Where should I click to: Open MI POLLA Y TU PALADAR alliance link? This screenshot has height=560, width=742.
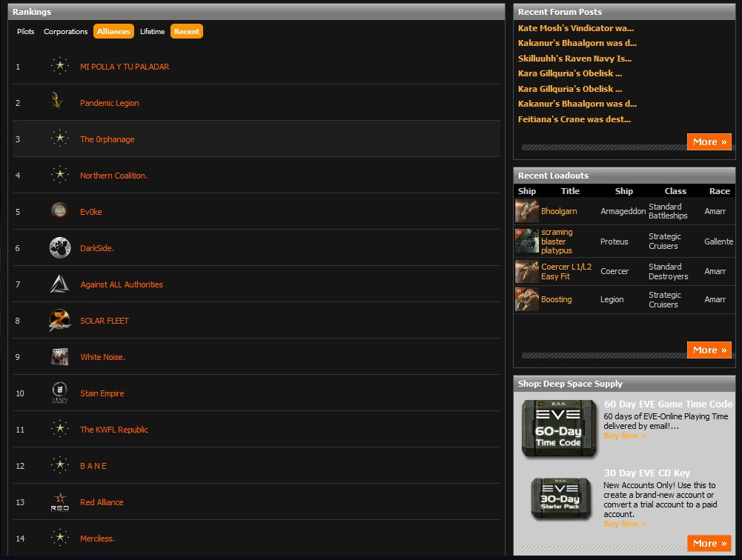point(125,67)
